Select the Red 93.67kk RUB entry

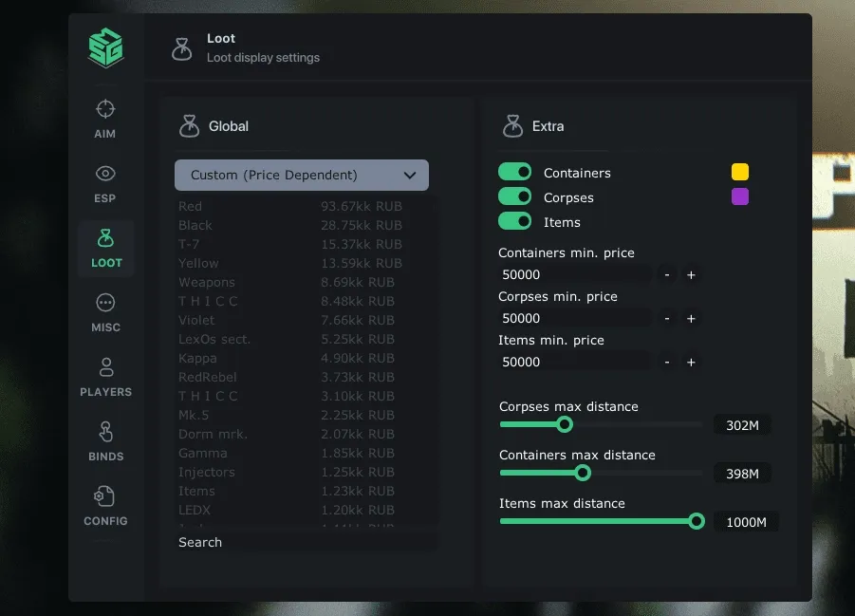290,206
